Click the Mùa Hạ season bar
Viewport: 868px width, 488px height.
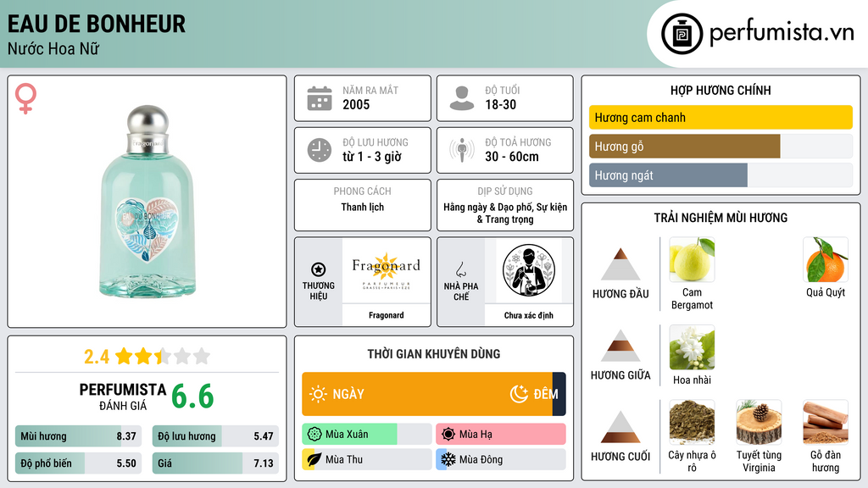(x=501, y=434)
